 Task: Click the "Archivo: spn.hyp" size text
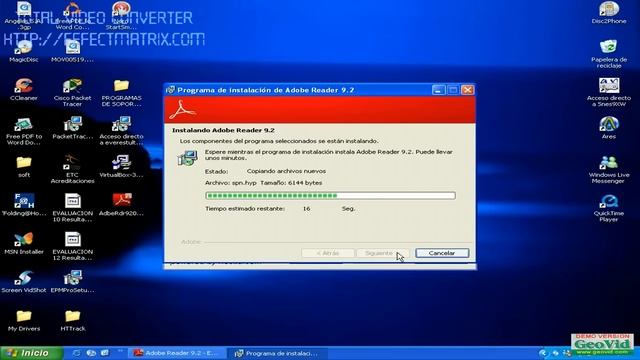point(264,183)
